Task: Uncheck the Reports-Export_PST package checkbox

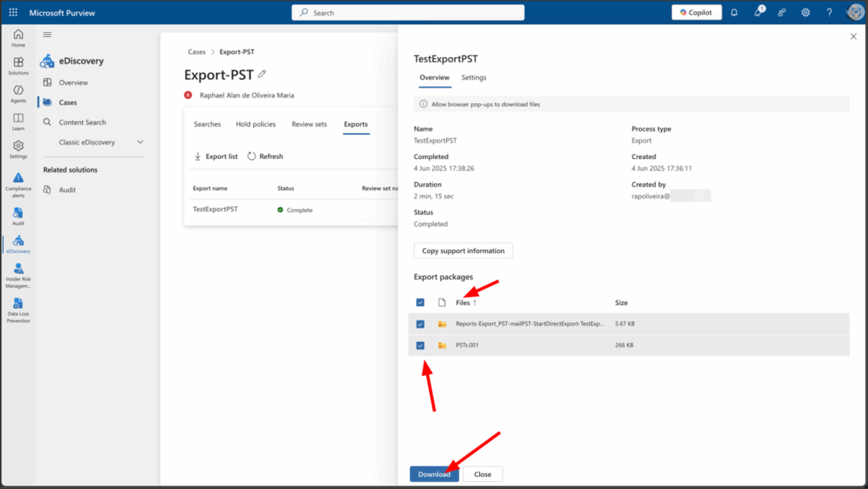Action: pos(420,324)
